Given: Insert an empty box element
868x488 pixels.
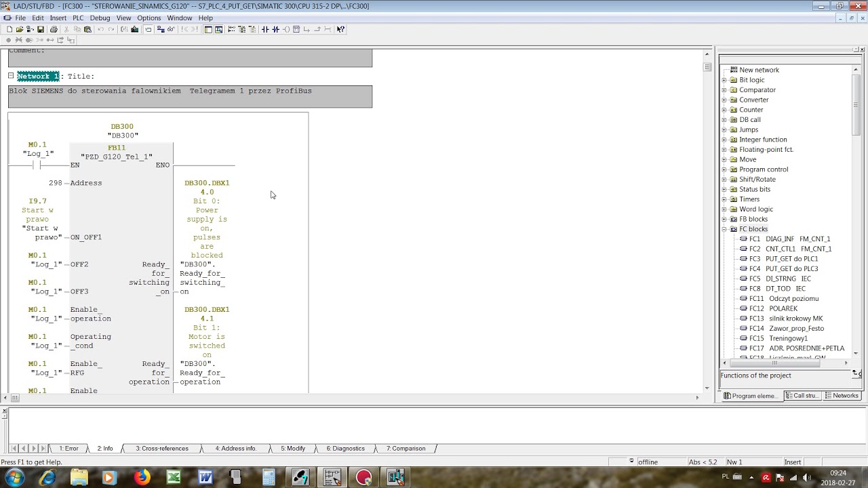Looking at the screenshot, I should click(x=296, y=29).
